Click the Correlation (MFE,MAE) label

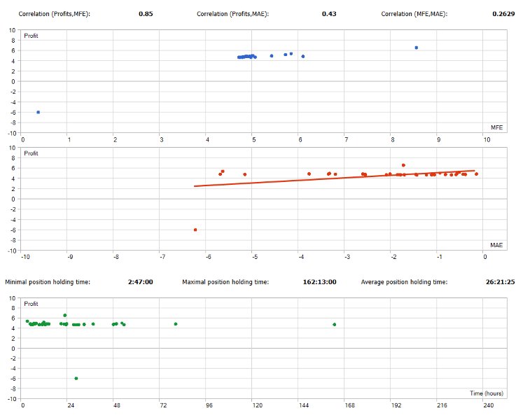tap(414, 14)
